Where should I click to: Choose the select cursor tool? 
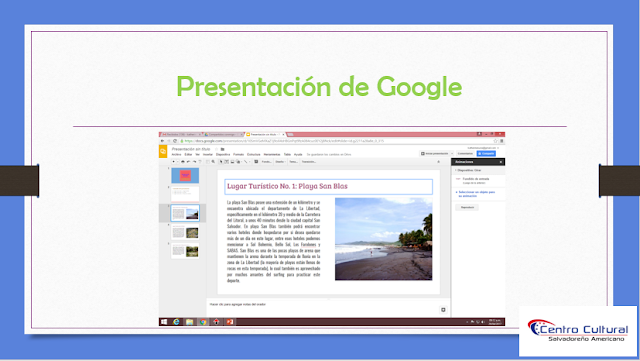coord(221,162)
